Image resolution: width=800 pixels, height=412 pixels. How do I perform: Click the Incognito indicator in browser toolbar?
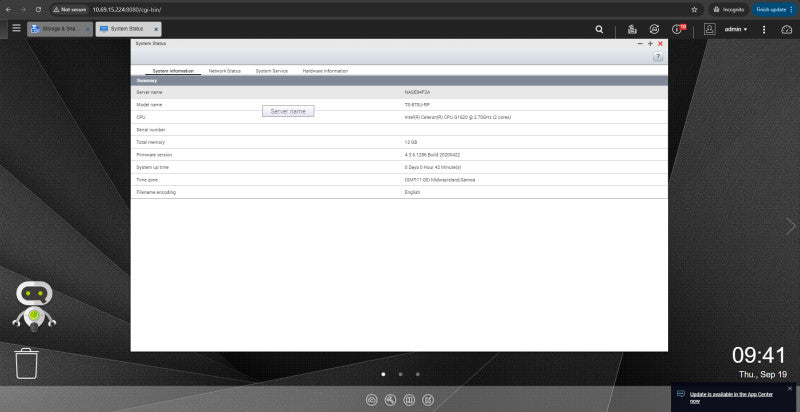coord(729,10)
